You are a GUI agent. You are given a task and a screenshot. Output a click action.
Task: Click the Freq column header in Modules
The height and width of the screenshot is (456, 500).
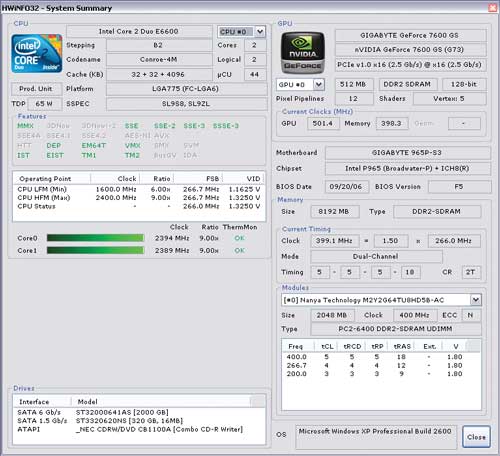pos(298,346)
